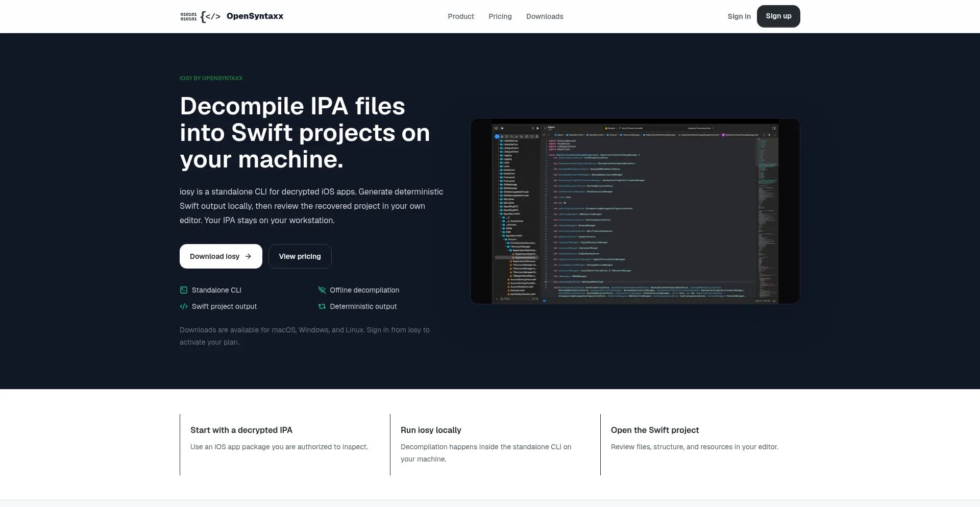Click the Download iosy button
The image size is (980, 507).
coord(221,256)
